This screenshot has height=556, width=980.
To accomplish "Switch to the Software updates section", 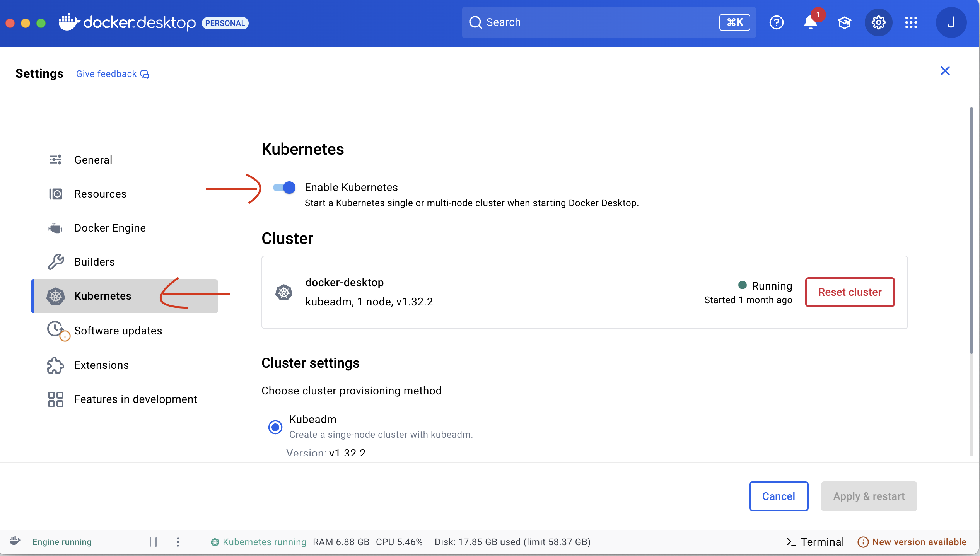I will click(x=118, y=331).
